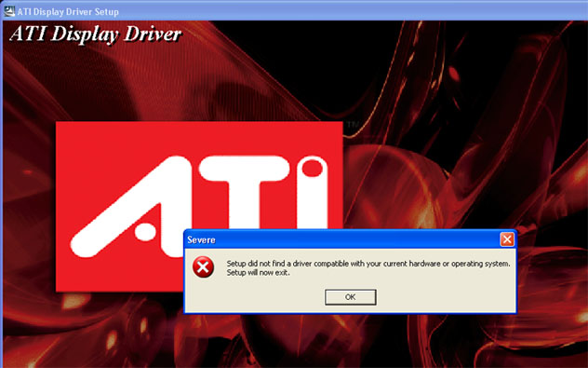Screen dimensions: 588x368
Task: Click the 'Setup did not find a driver' message
Action: (368, 264)
